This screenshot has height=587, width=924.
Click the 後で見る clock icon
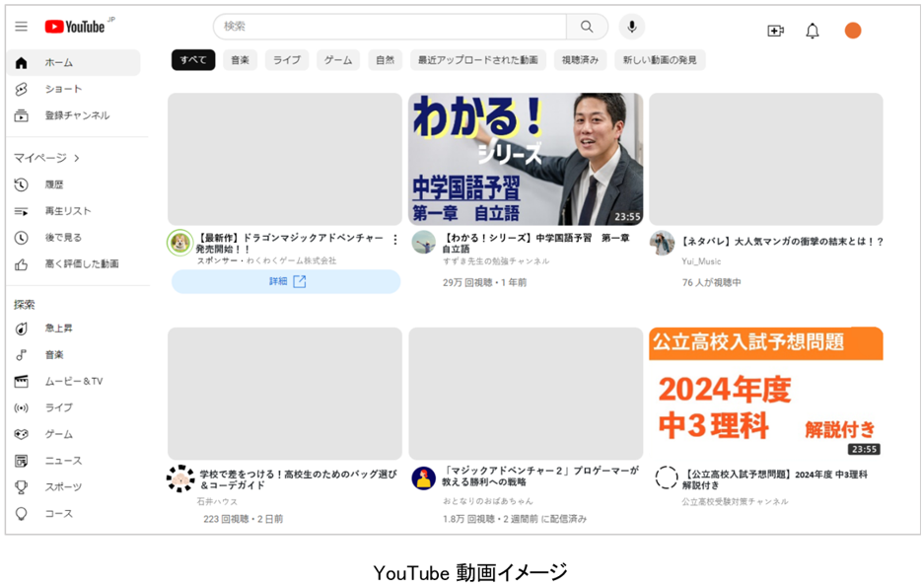click(x=22, y=238)
